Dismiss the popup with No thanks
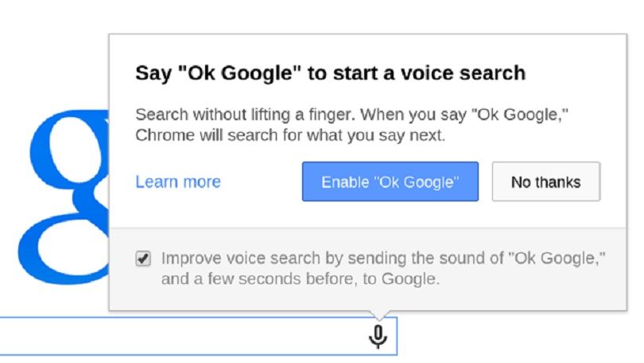 545,182
